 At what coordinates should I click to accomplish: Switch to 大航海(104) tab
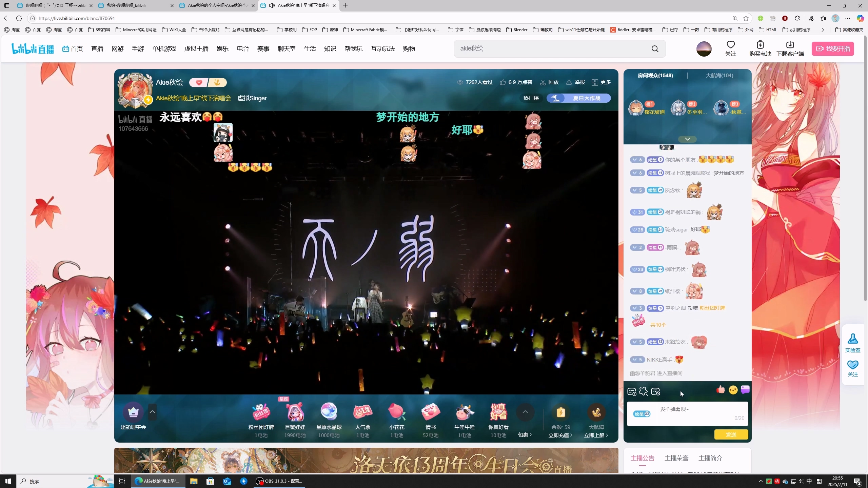click(x=719, y=76)
